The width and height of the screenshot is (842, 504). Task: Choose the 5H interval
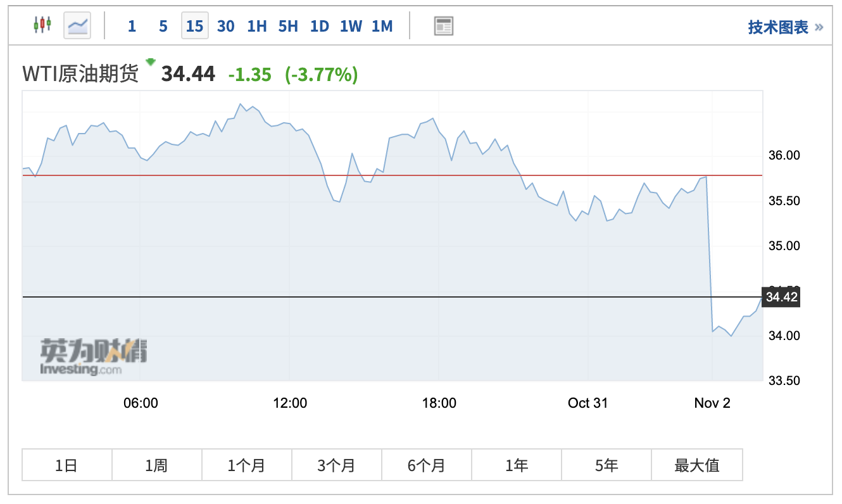pyautogui.click(x=288, y=26)
